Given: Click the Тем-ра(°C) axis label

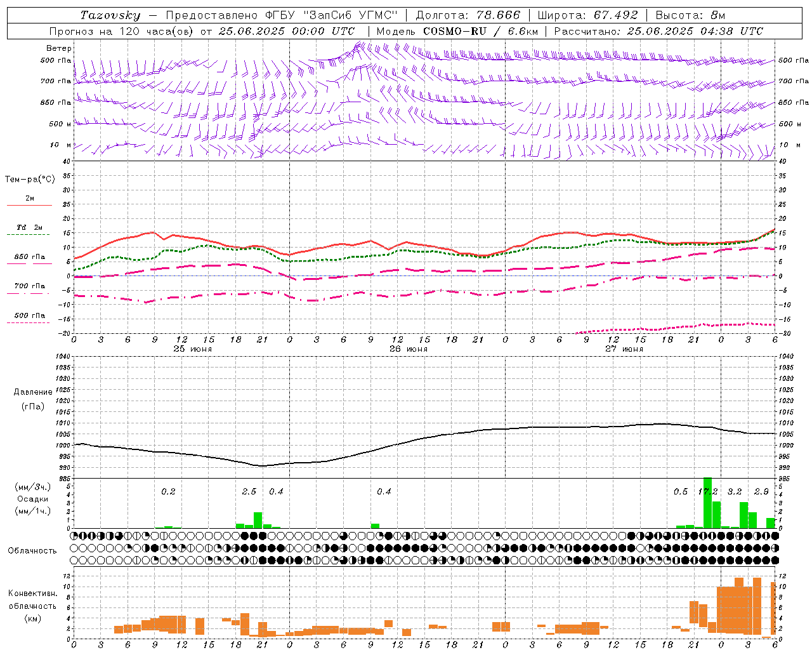Looking at the screenshot, I should (x=30, y=180).
